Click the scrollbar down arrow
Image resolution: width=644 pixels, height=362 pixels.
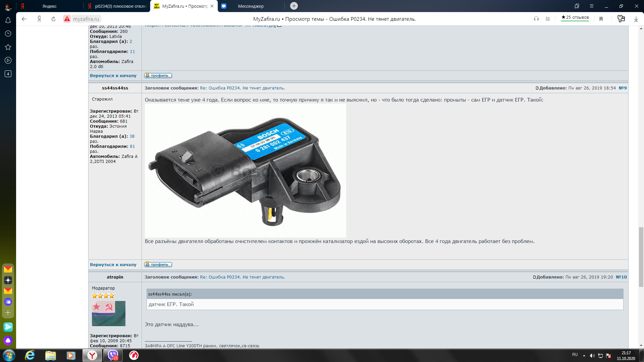click(641, 346)
